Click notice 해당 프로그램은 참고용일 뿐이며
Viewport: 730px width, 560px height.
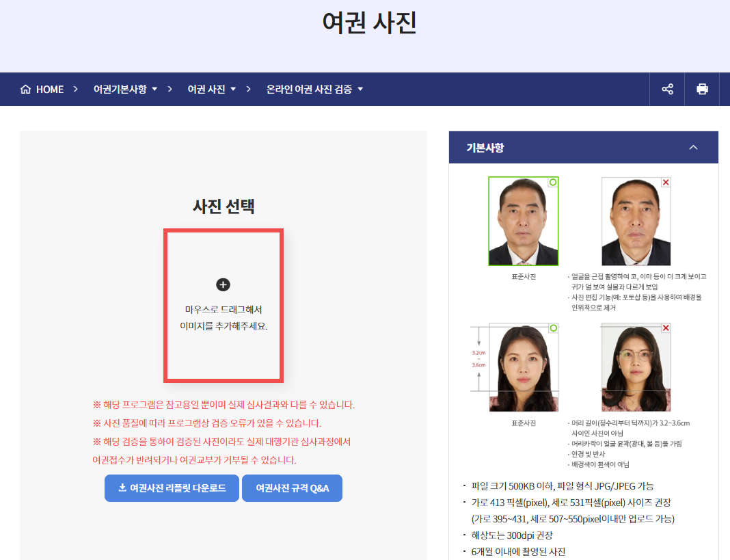coord(224,404)
